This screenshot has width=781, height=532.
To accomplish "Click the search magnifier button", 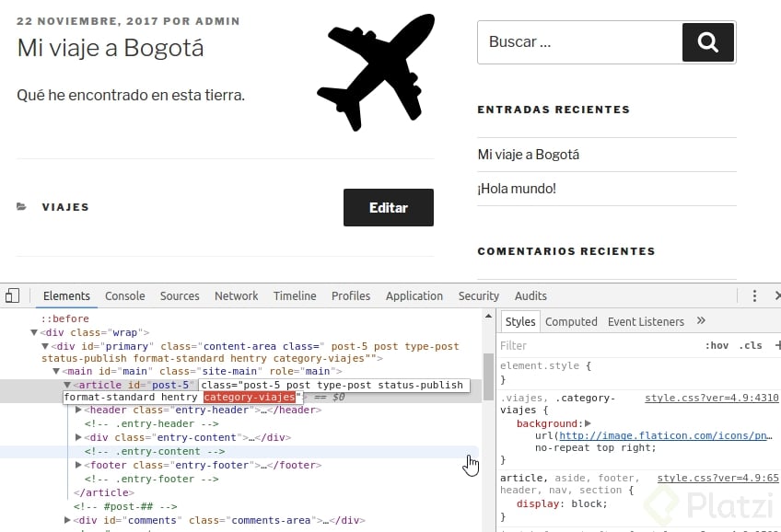I will pyautogui.click(x=707, y=42).
